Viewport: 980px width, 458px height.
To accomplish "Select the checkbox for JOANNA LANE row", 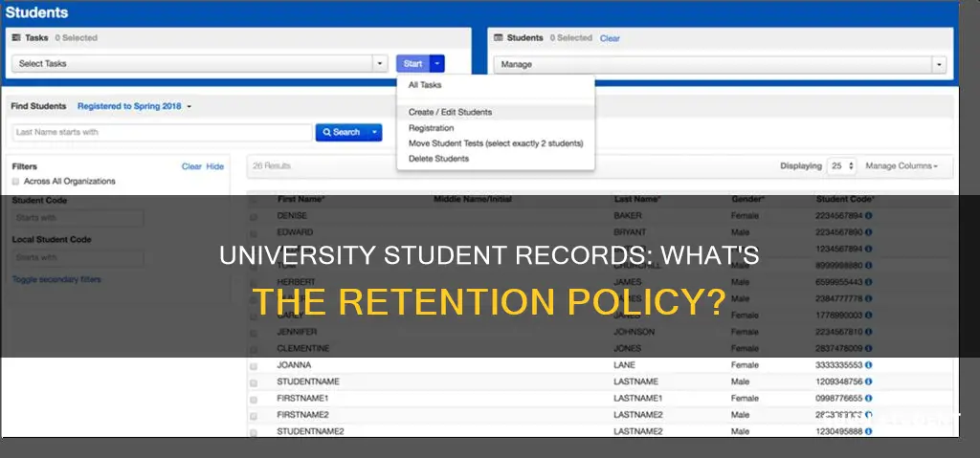I will (x=254, y=365).
